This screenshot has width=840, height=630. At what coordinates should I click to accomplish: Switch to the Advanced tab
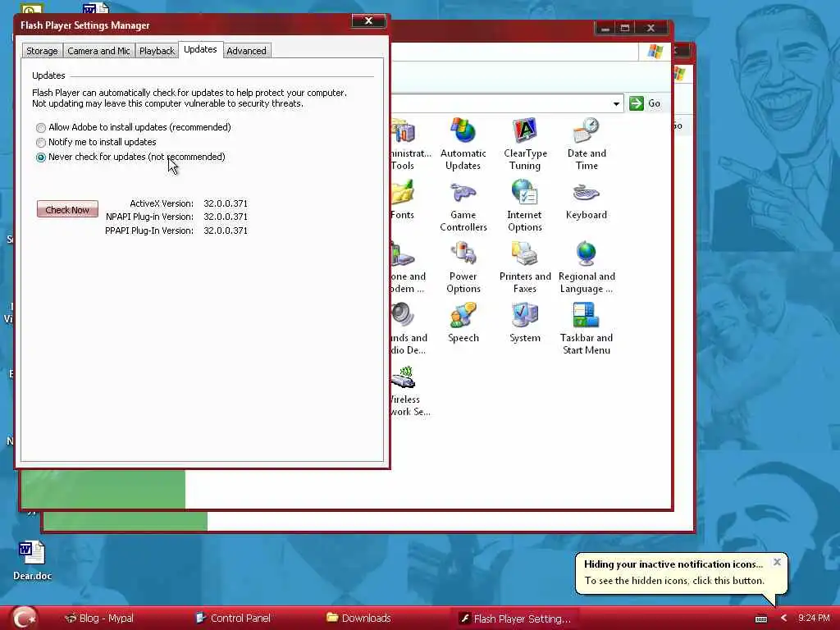coord(246,51)
